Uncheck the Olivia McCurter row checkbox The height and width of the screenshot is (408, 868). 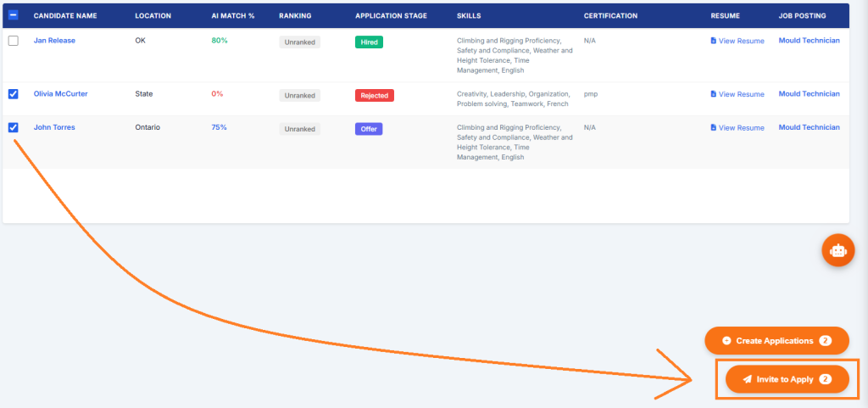[14, 94]
